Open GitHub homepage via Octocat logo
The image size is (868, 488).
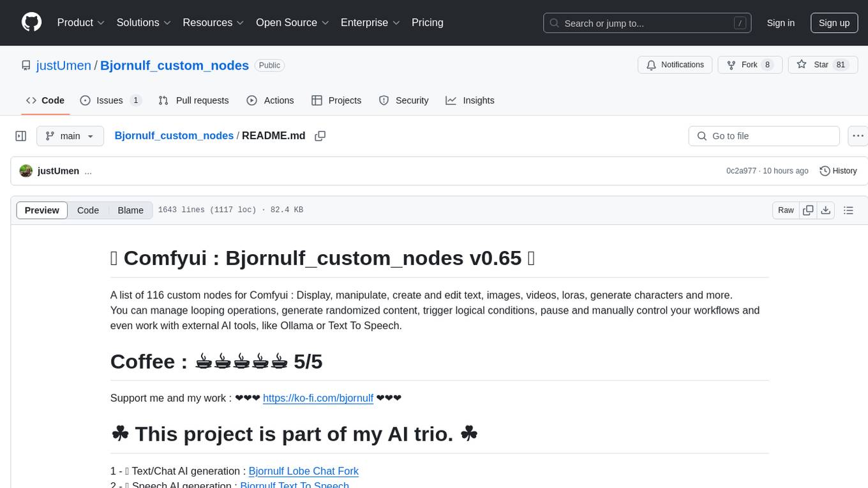pos(31,22)
